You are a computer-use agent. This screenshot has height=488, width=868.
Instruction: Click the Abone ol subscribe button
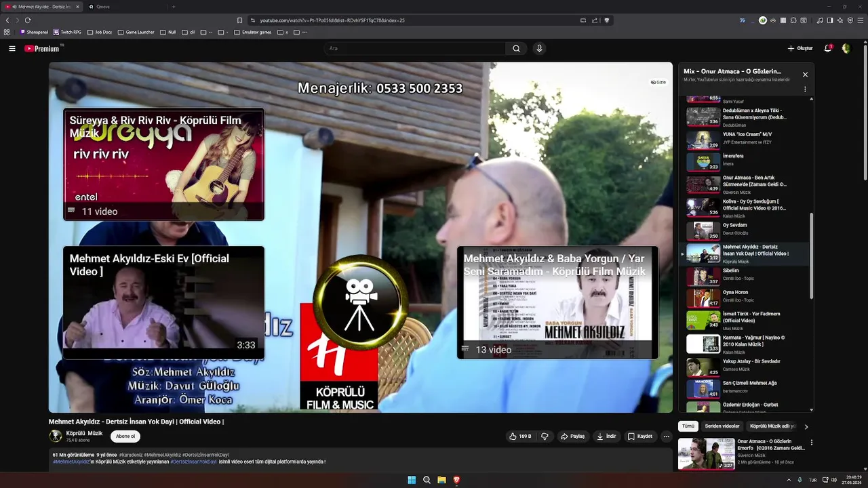125,436
